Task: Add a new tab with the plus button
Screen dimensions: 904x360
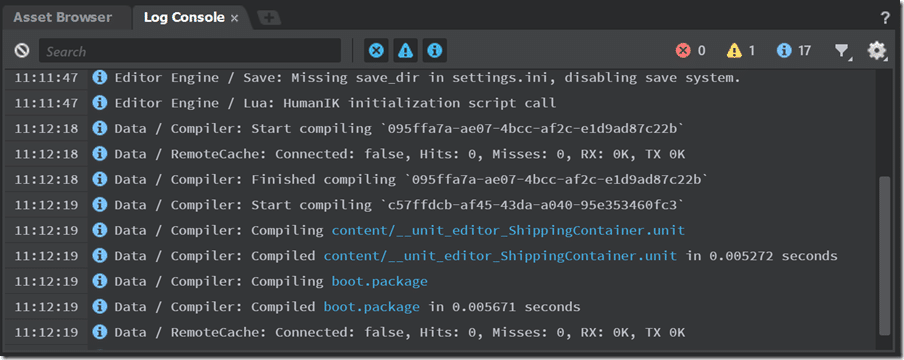Action: (269, 18)
